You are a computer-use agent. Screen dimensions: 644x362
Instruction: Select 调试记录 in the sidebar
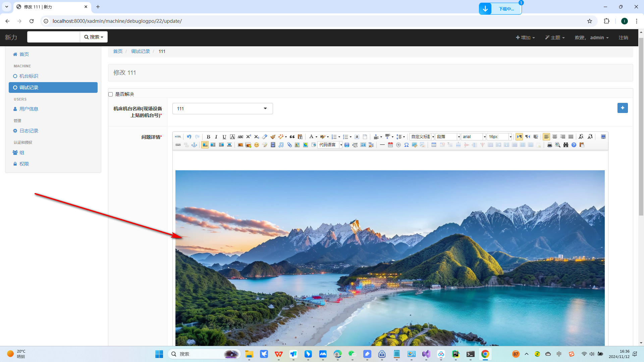53,87
